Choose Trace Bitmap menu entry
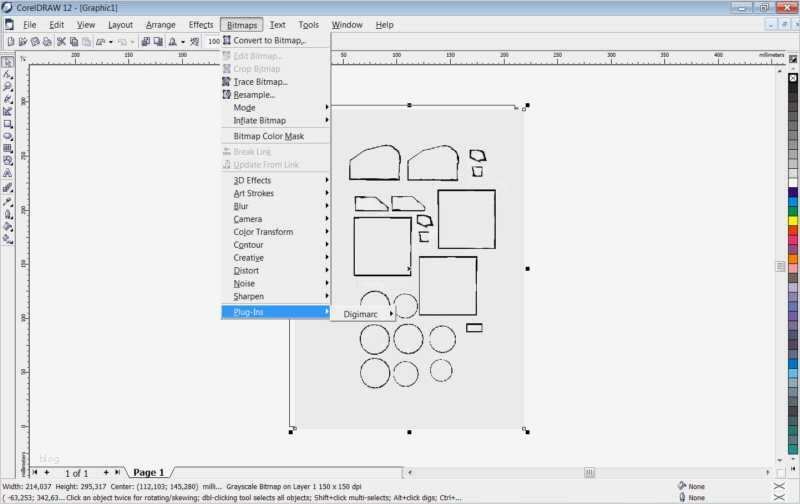 (x=276, y=82)
